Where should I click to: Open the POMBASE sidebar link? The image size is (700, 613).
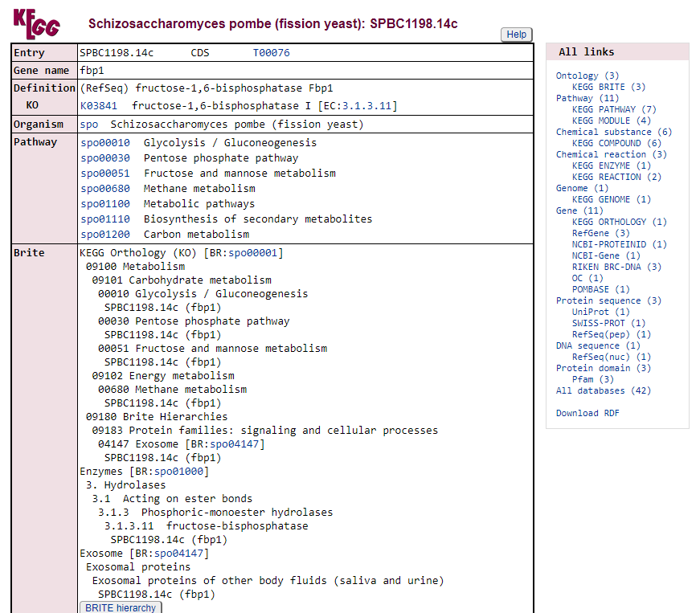pos(592,289)
